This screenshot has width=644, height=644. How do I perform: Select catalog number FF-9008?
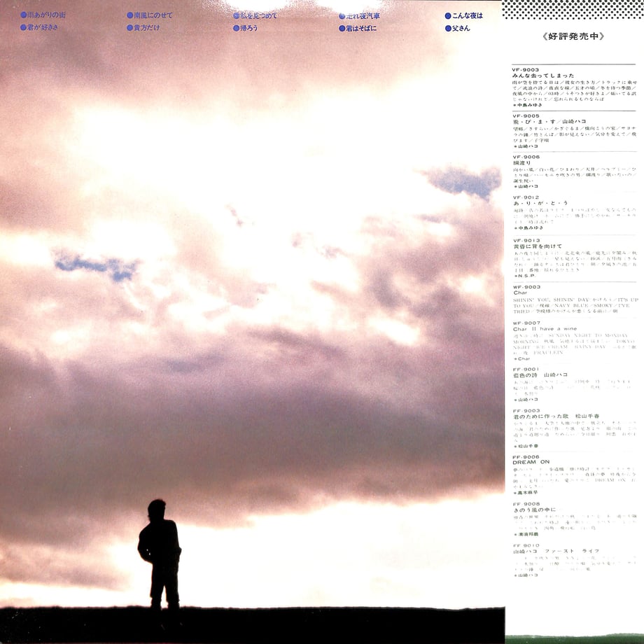(x=526, y=504)
